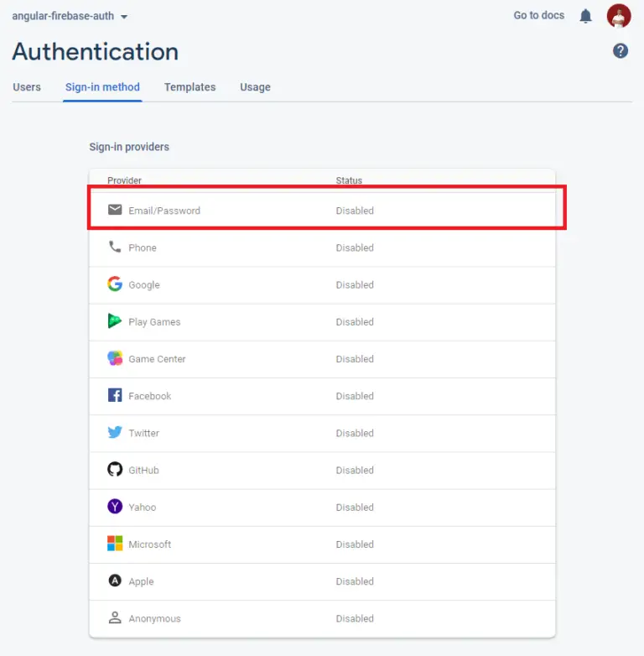Open the notifications bell icon
644x656 pixels.
(x=585, y=16)
